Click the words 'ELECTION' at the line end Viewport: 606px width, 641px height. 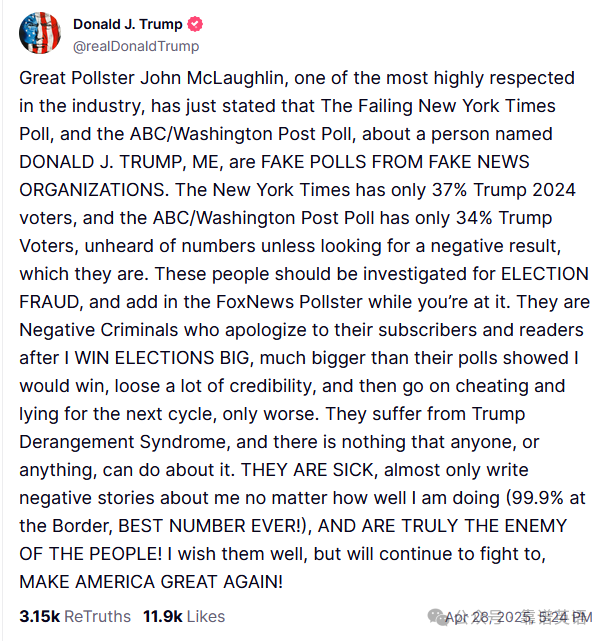[x=545, y=274]
